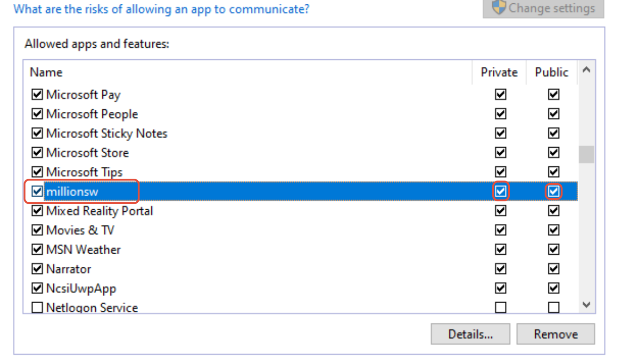Select the "Movies & TV" entry text
The height and width of the screenshot is (364, 638).
tap(80, 230)
